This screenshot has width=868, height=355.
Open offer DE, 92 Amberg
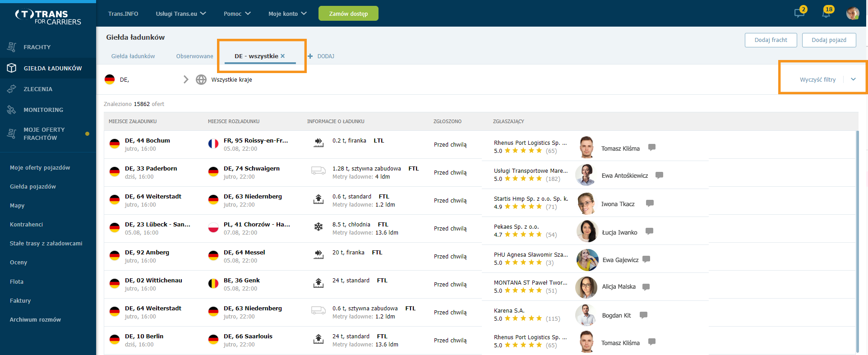click(147, 252)
